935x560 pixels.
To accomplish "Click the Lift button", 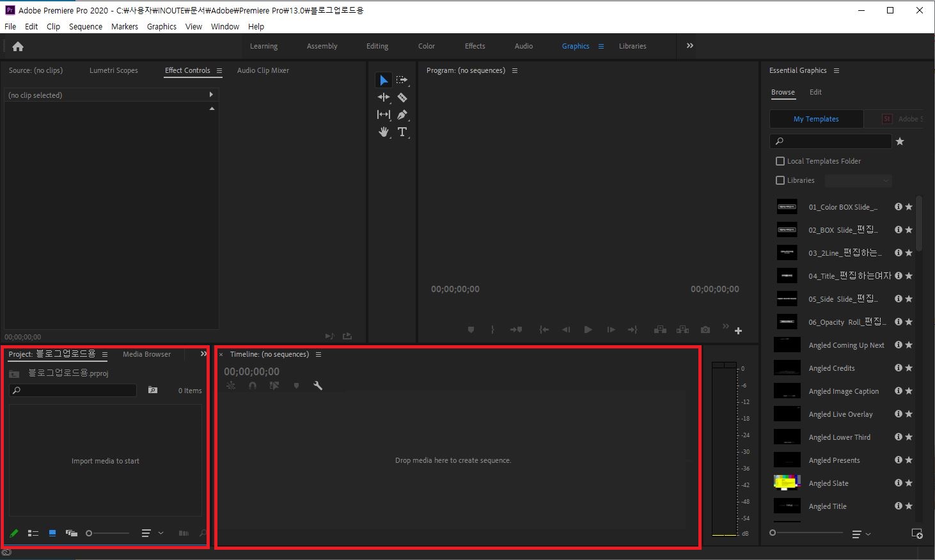I will [660, 330].
